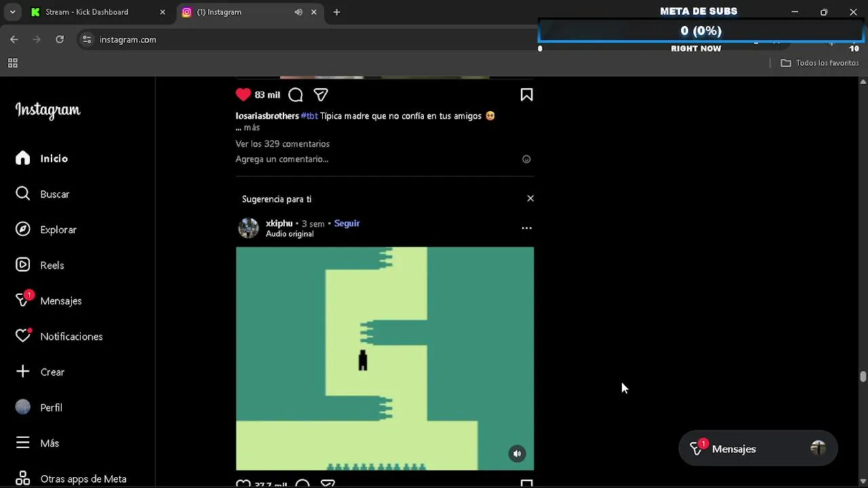Image resolution: width=868 pixels, height=488 pixels.
Task: Share the losariasbrothers post via paper plane
Action: 321,95
